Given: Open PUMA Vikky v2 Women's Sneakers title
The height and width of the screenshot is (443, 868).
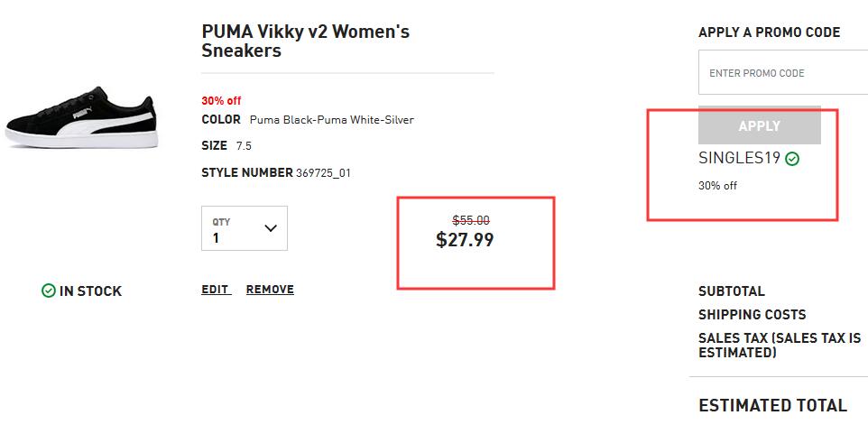Looking at the screenshot, I should [306, 41].
